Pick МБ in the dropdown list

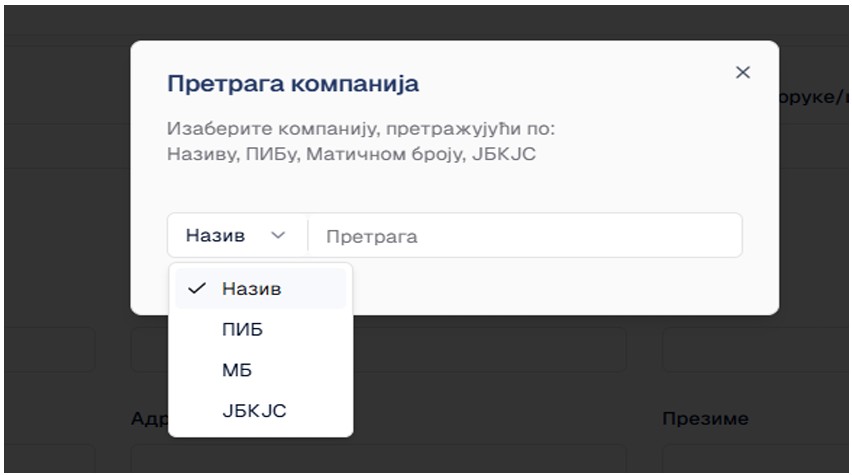click(237, 370)
